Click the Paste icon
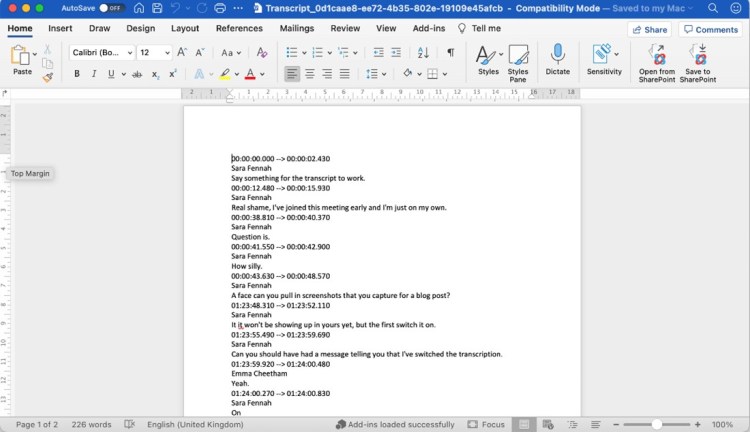 coord(22,58)
